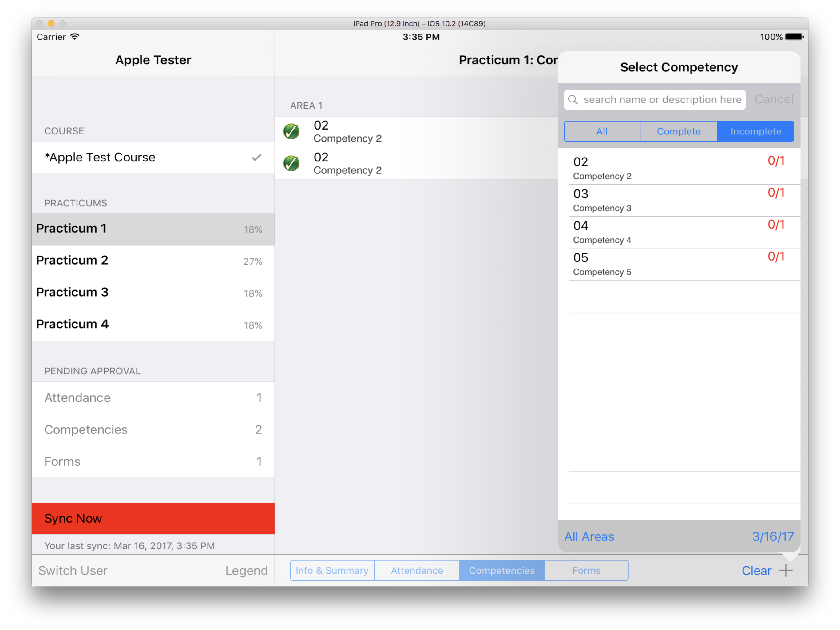Select Practicum 1
840x630 pixels.
[153, 229]
